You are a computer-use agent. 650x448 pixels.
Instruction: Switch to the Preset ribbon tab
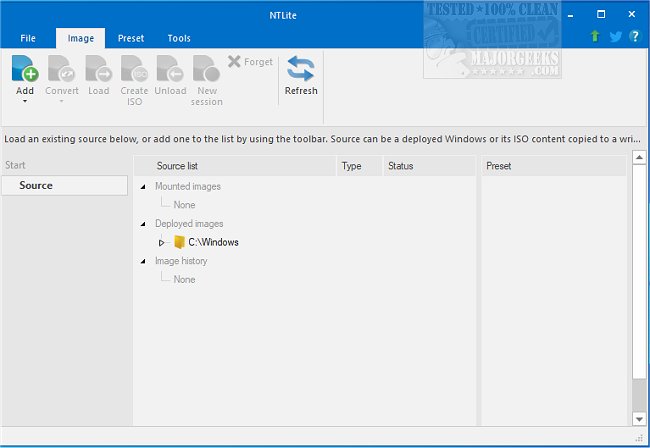pyautogui.click(x=131, y=38)
